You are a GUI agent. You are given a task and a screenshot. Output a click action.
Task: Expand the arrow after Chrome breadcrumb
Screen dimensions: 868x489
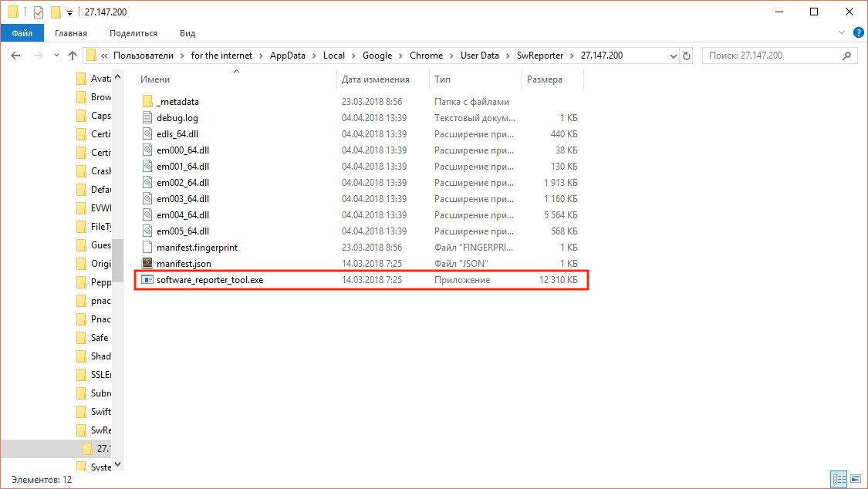[451, 56]
